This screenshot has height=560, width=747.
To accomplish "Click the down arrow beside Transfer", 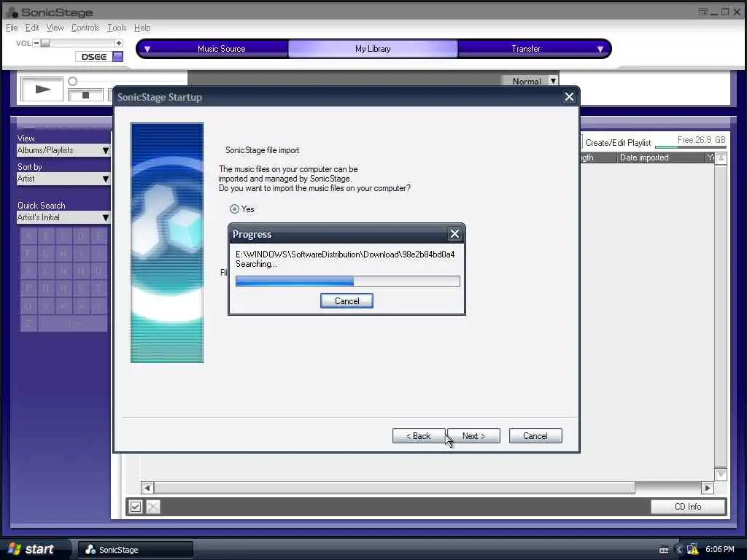I will point(600,49).
